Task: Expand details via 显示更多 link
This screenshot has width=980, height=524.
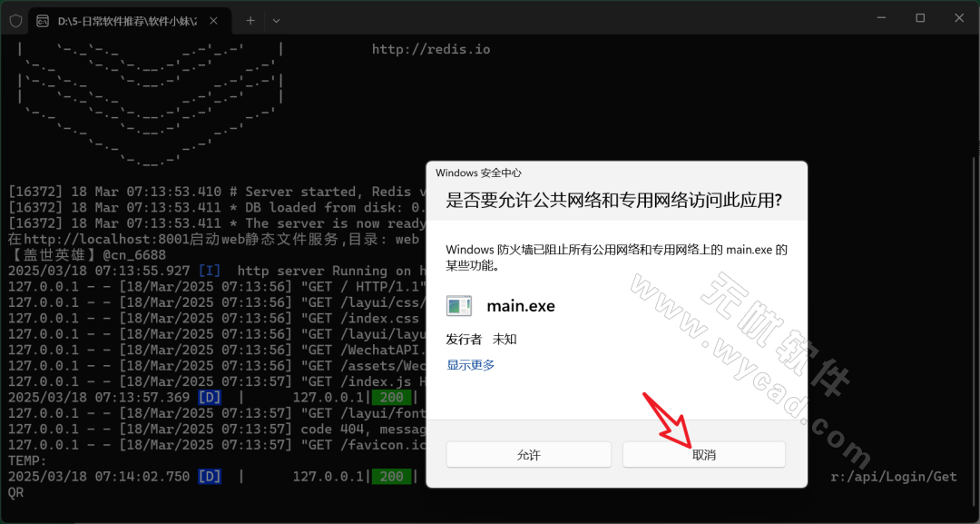Action: click(470, 365)
